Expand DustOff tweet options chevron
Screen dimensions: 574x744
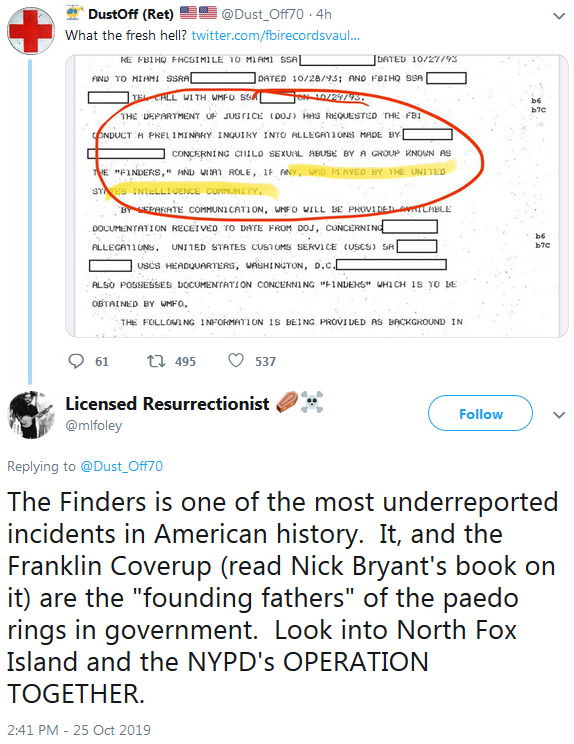559,16
